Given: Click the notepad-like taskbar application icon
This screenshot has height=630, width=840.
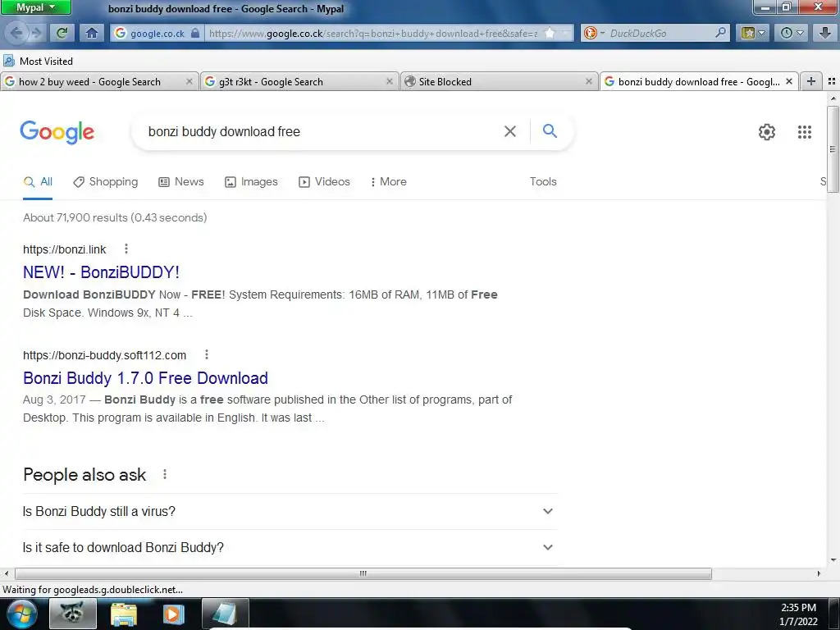Looking at the screenshot, I should (225, 614).
